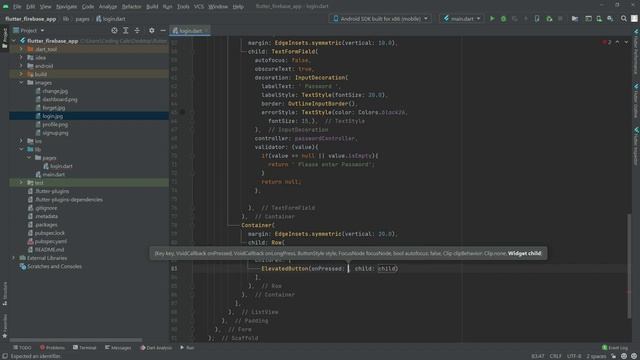Click the Flutter attach phone icon
The height and width of the screenshot is (360, 640).
pyautogui.click(x=537, y=19)
